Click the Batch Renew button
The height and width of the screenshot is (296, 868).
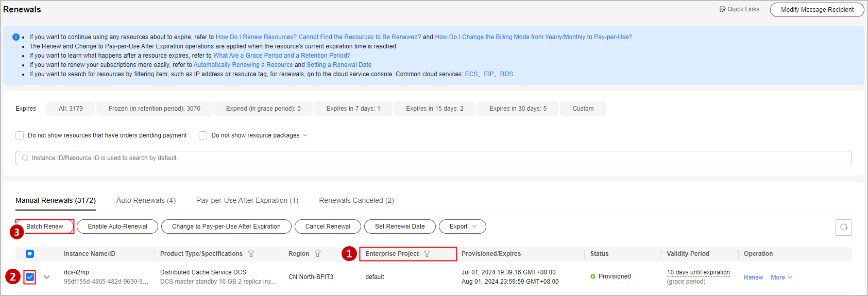point(45,227)
